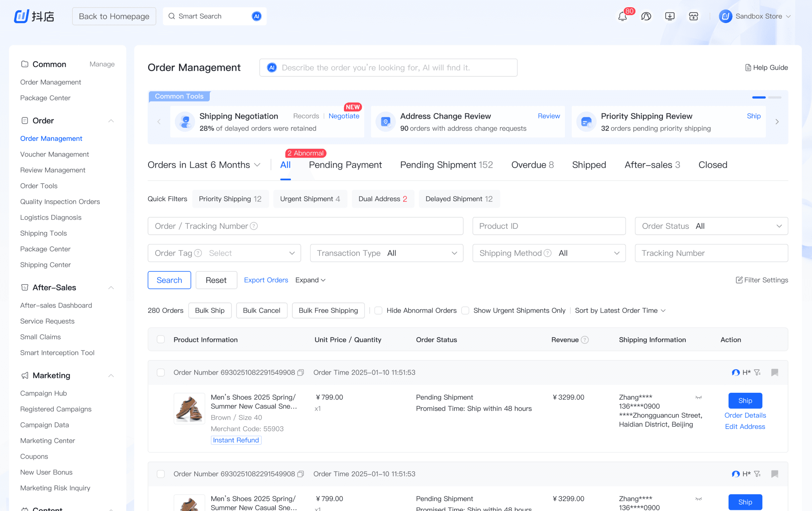Switch to the Pending Shipment tab
The image size is (812, 511).
[x=446, y=165]
